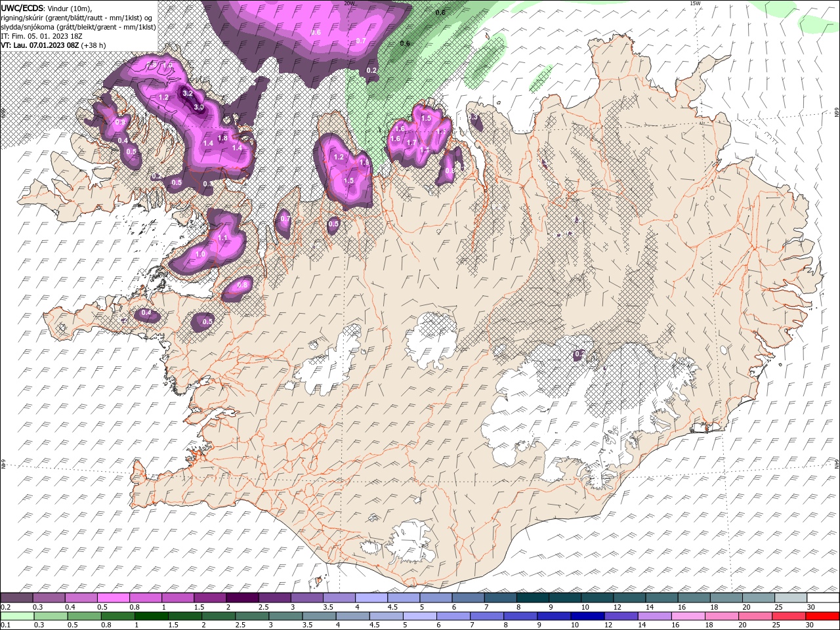
Task: Click the bottom legend row '0.1' label
Action: coord(5,625)
